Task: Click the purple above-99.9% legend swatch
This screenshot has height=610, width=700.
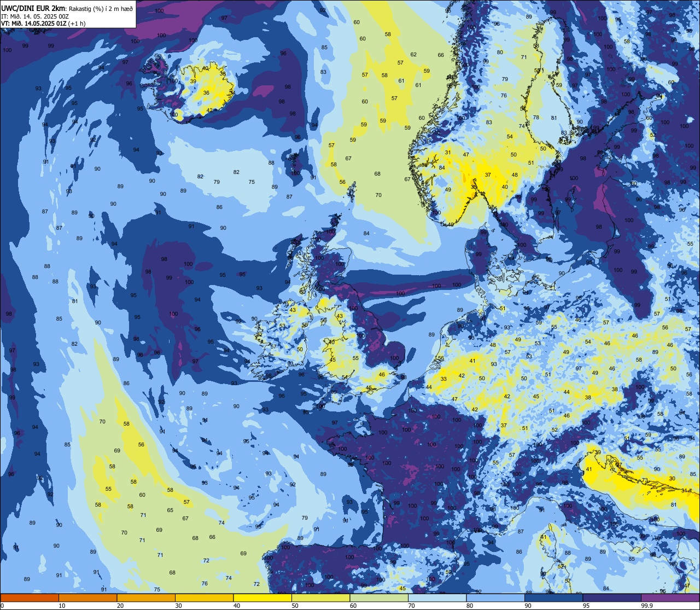Action: coord(670,597)
